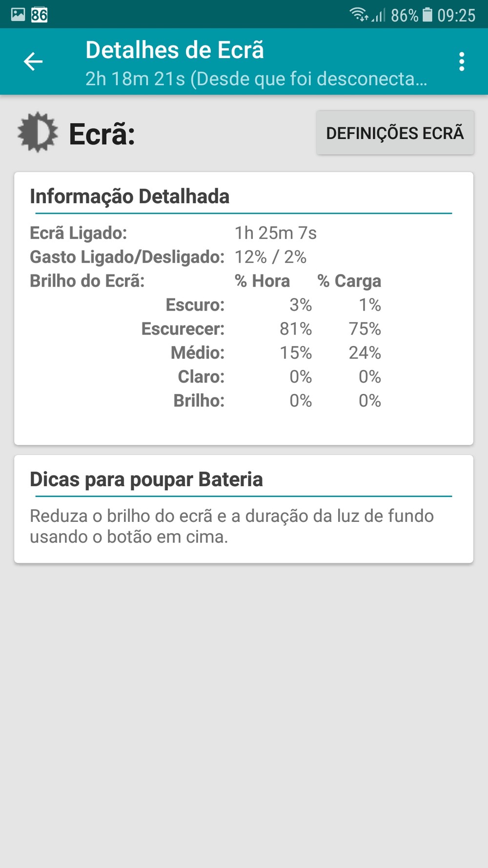This screenshot has height=868, width=488.
Task: Tap the 2h 18m 21s subtitle
Action: tap(256, 79)
